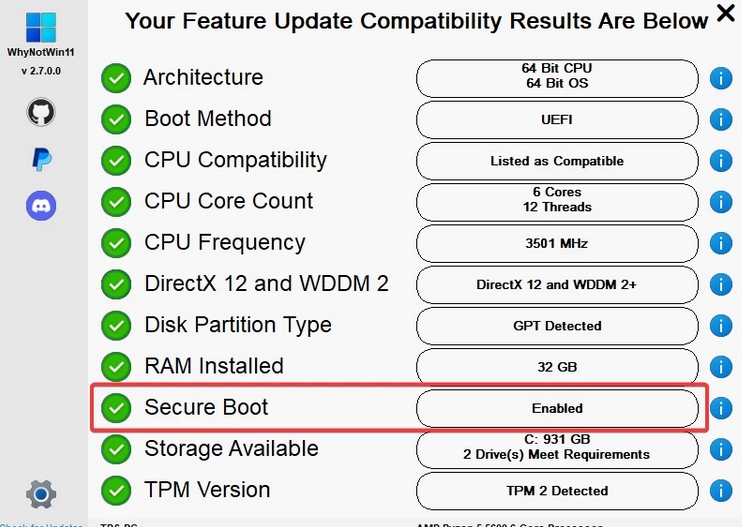Show info for RAM Installed
Viewport: 742px width, 527px height.
pyautogui.click(x=720, y=367)
